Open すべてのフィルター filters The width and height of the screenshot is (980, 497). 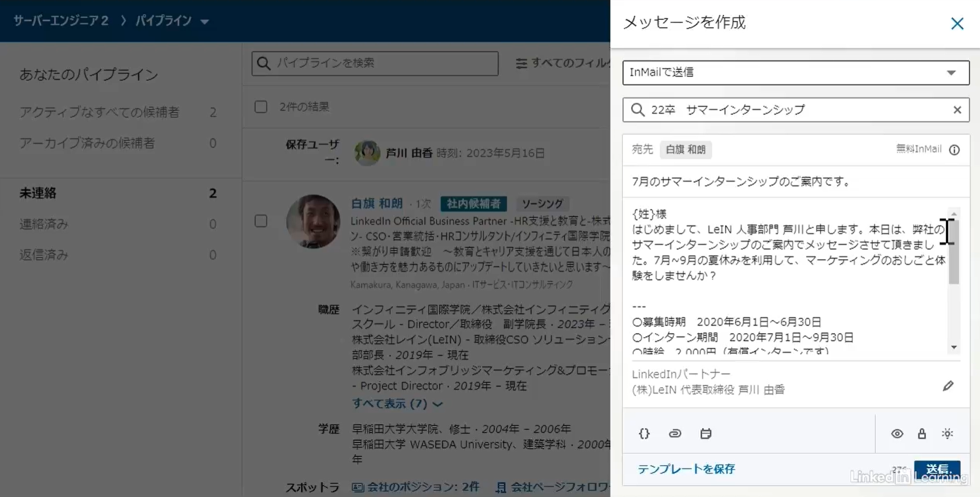coord(563,63)
